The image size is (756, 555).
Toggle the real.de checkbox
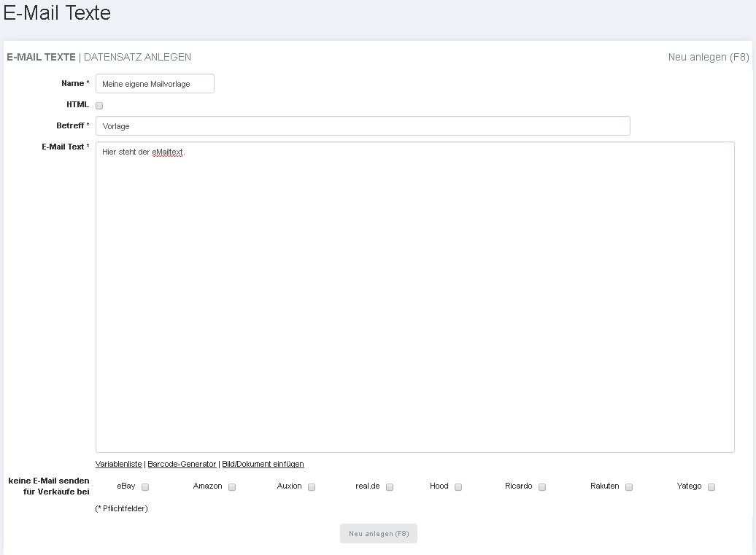click(x=390, y=487)
